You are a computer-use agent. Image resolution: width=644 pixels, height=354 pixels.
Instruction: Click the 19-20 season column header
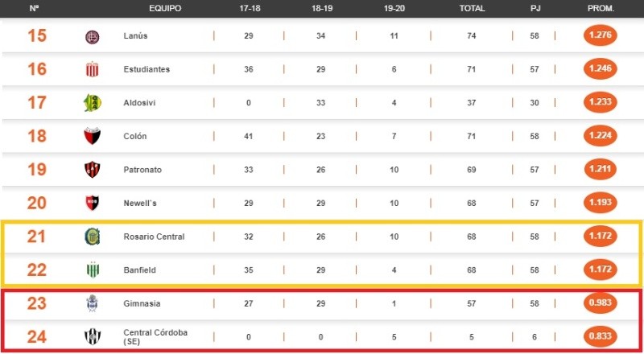[x=394, y=8]
